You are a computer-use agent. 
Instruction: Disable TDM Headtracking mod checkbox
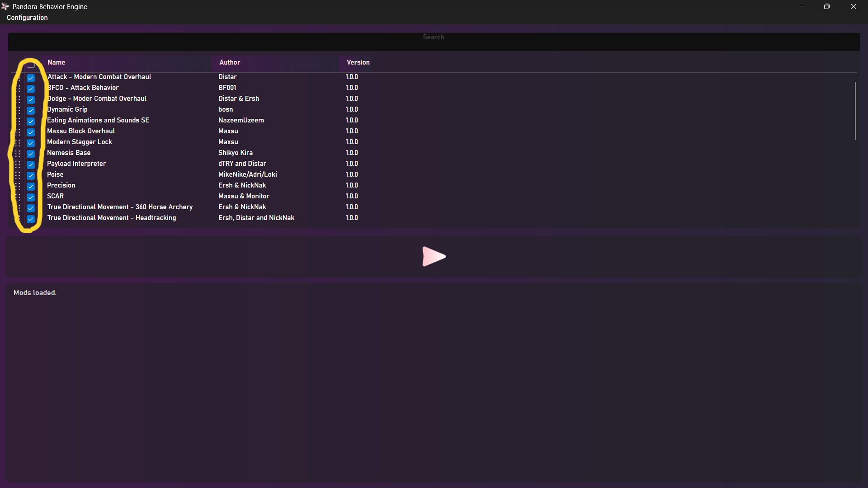(31, 219)
